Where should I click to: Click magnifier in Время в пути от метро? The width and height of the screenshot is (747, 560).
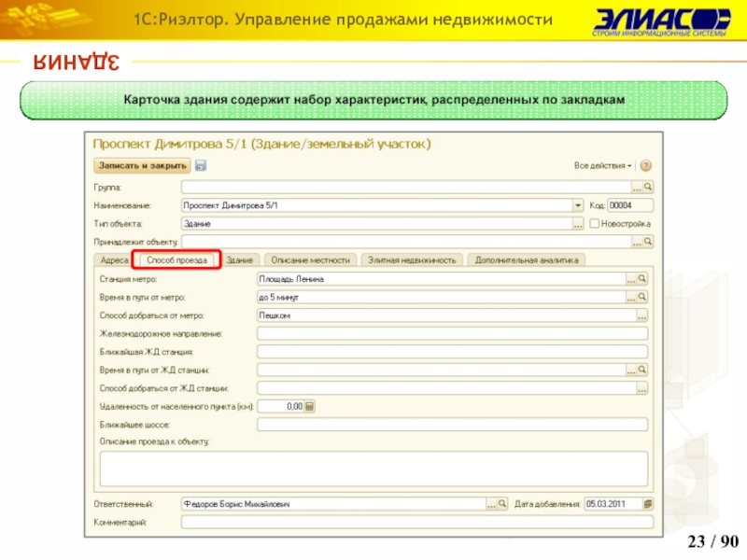(641, 297)
